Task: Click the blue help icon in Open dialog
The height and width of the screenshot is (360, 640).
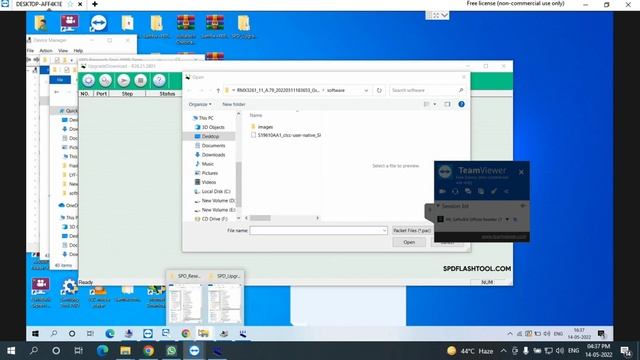Action: [x=461, y=104]
